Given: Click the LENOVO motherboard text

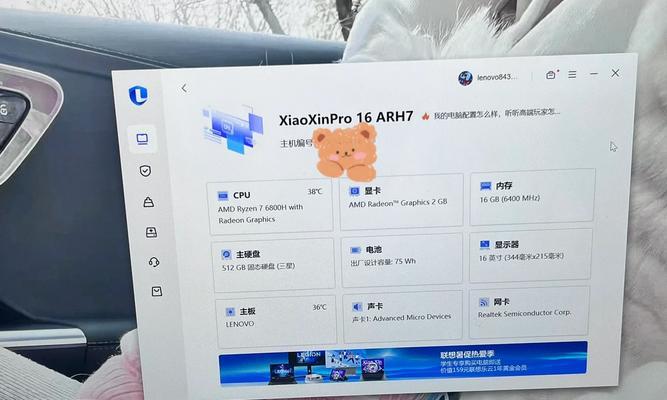Looking at the screenshot, I should click(239, 324).
